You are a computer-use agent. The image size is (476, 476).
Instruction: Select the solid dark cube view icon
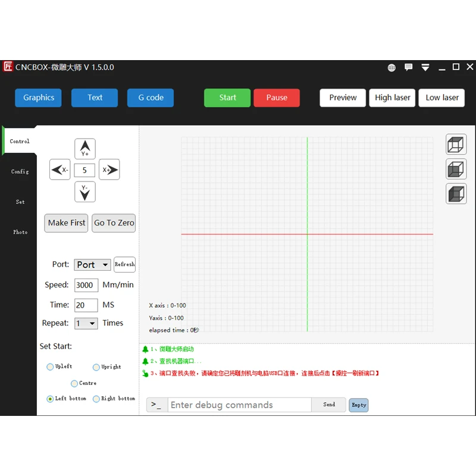coord(456,194)
